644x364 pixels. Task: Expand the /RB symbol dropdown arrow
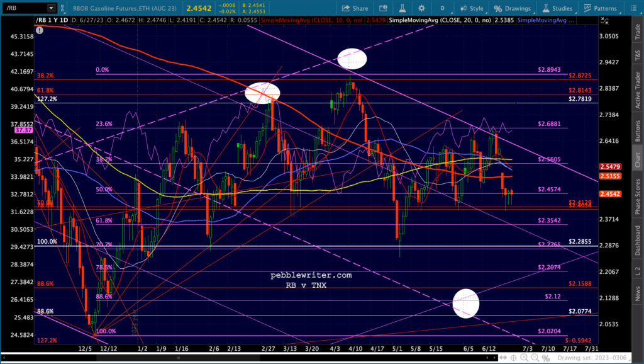pos(52,8)
